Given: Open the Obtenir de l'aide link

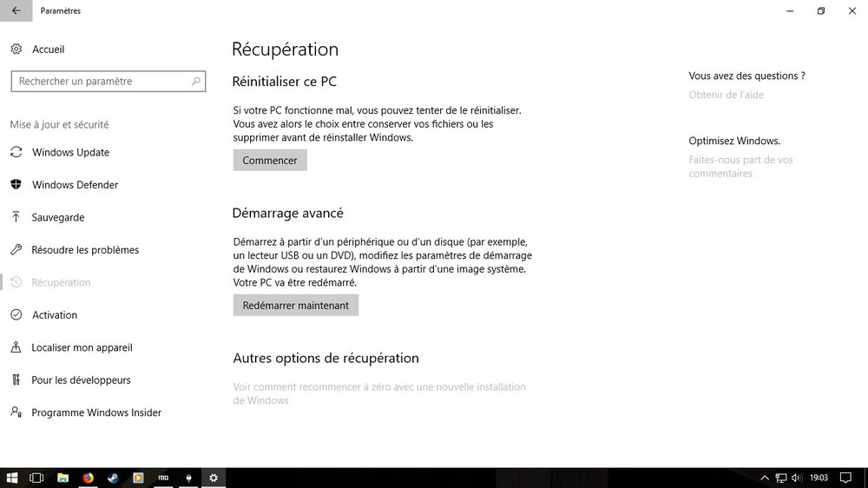Looking at the screenshot, I should tap(726, 95).
